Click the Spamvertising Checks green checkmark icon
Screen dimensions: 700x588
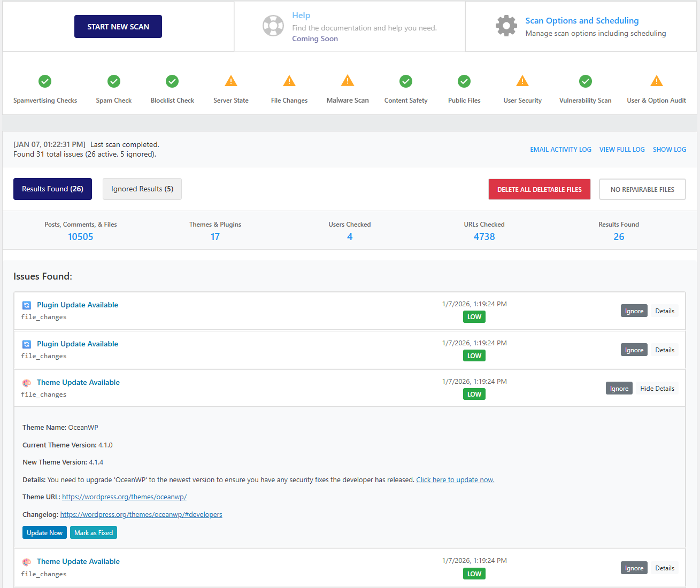(45, 81)
